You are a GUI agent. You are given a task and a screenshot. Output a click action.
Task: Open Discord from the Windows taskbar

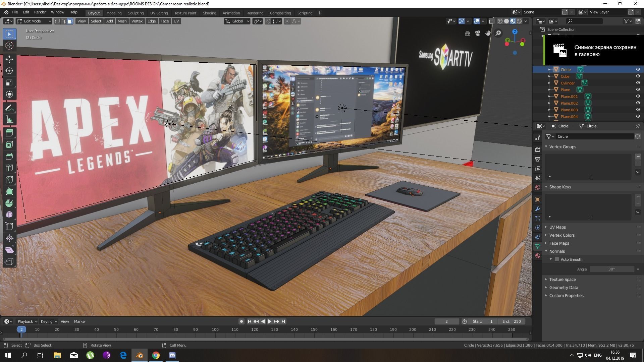pos(172,355)
